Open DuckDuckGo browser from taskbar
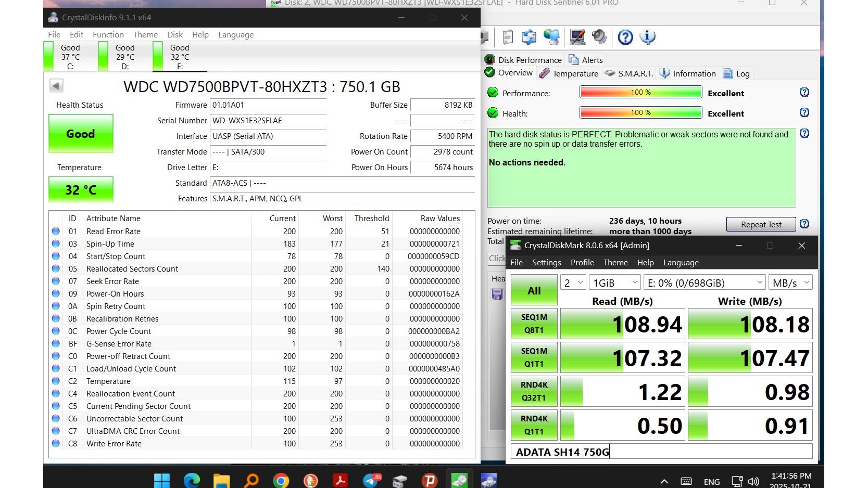 pos(311,480)
